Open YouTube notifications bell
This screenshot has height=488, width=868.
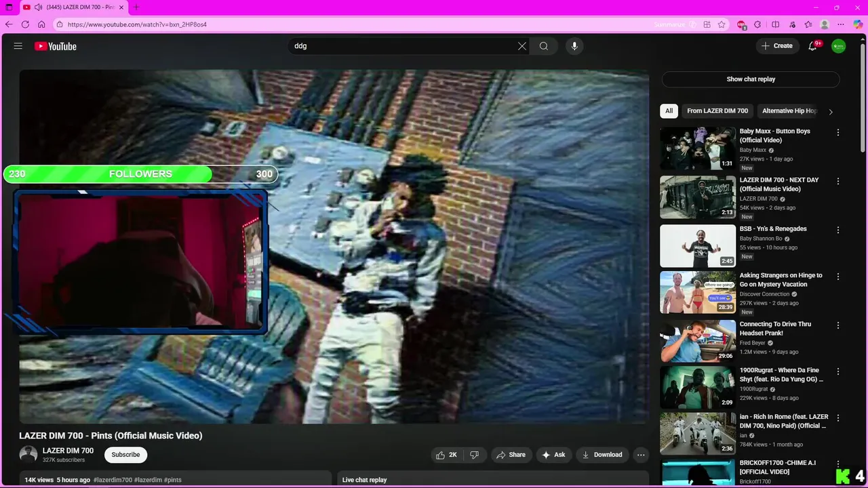click(x=812, y=46)
